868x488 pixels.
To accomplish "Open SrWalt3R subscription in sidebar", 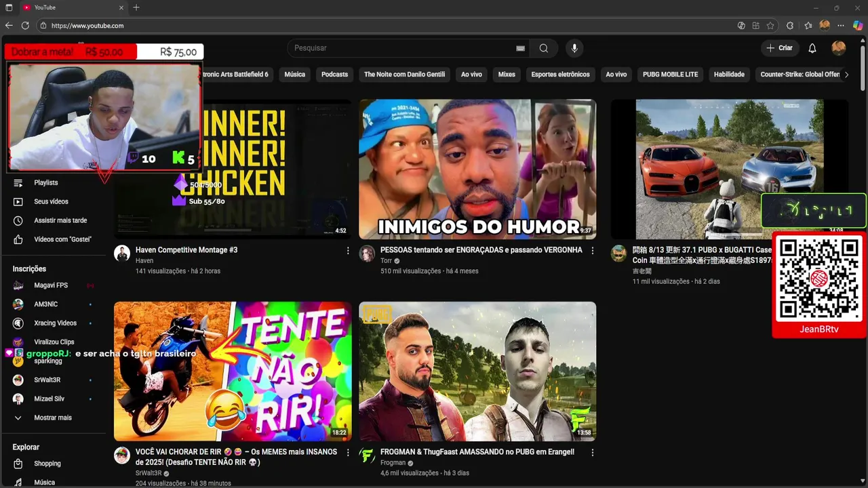I will (x=47, y=380).
